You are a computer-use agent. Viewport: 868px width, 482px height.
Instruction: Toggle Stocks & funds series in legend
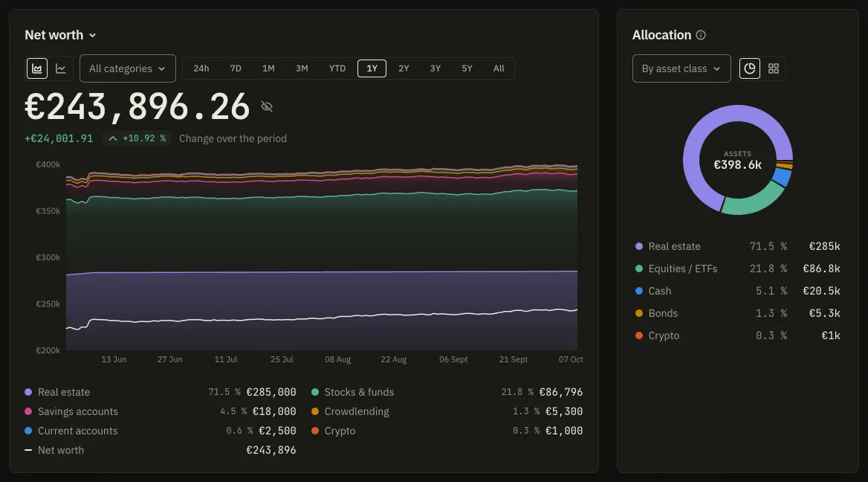[447, 392]
